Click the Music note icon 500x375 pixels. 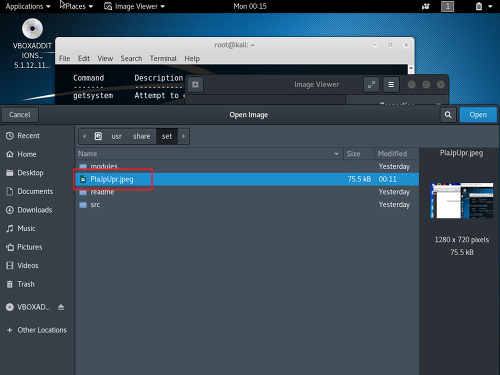10,228
